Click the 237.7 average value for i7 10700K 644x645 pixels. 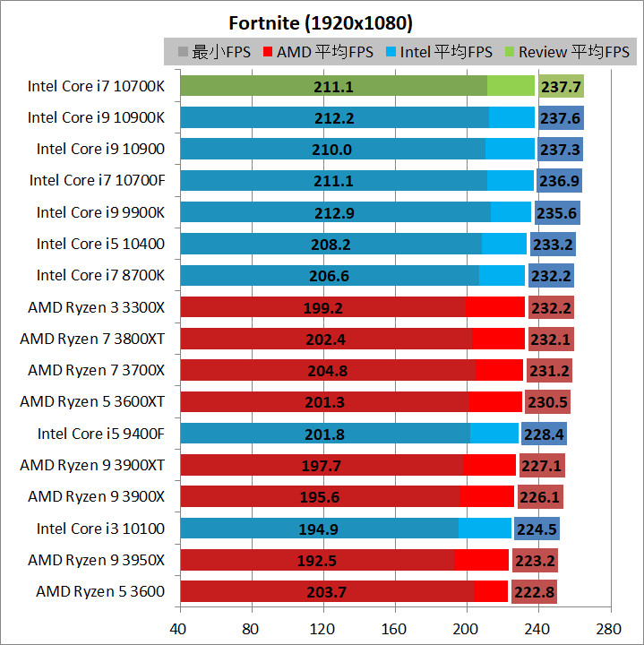(561, 86)
